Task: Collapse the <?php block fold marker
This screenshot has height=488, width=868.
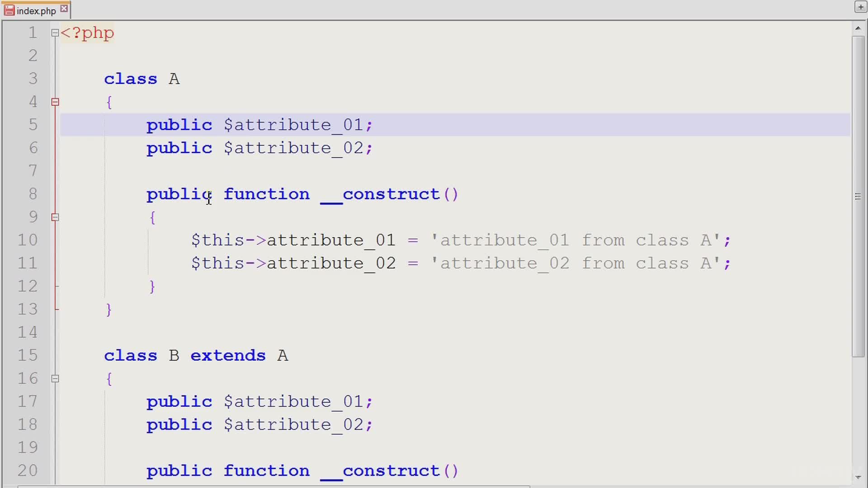Action: 55,33
